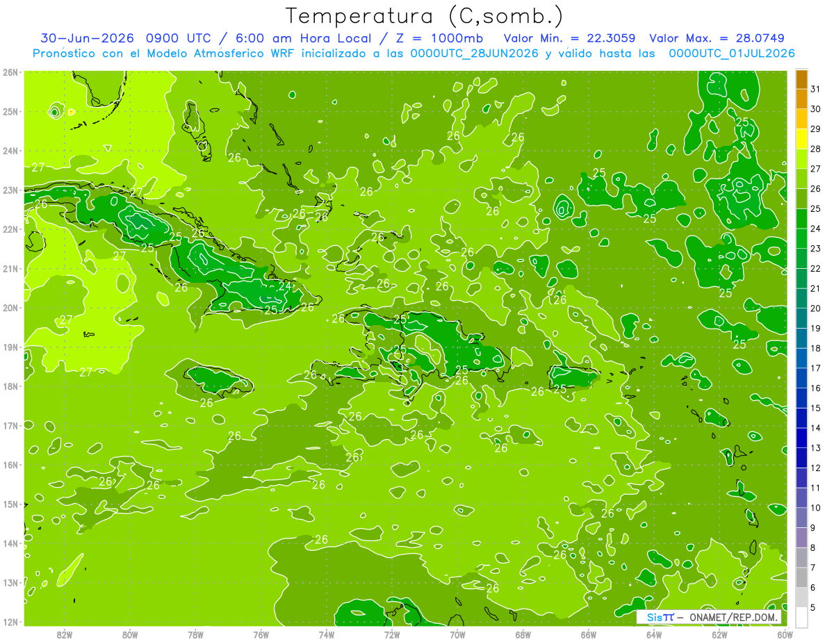834x644 pixels.
Task: Click the 66W longitude axis label
Action: coord(588,635)
